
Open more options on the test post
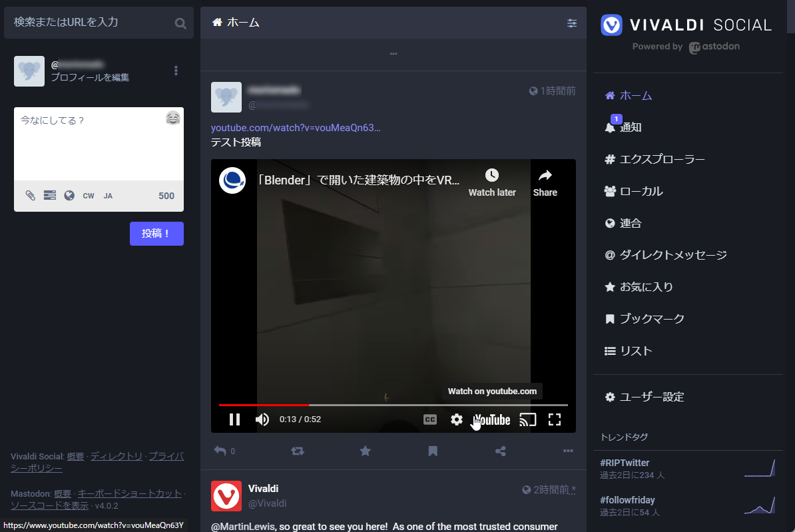click(567, 451)
